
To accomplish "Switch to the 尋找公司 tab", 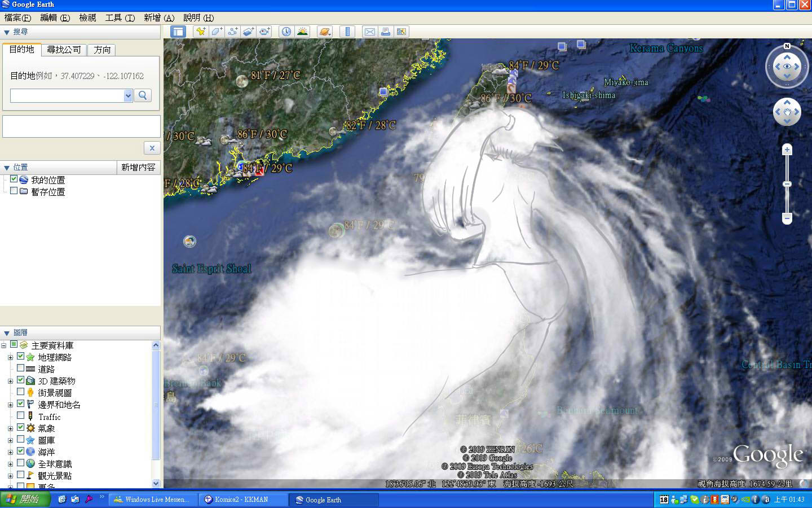I will pos(64,50).
